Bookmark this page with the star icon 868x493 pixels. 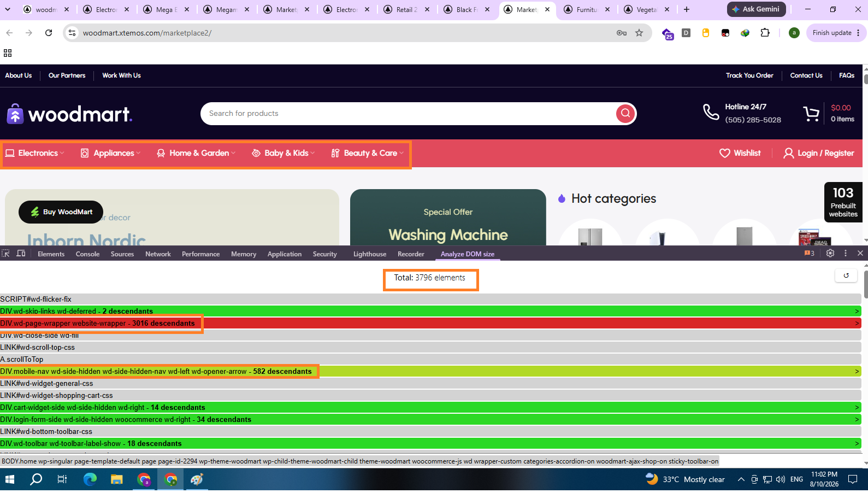639,33
